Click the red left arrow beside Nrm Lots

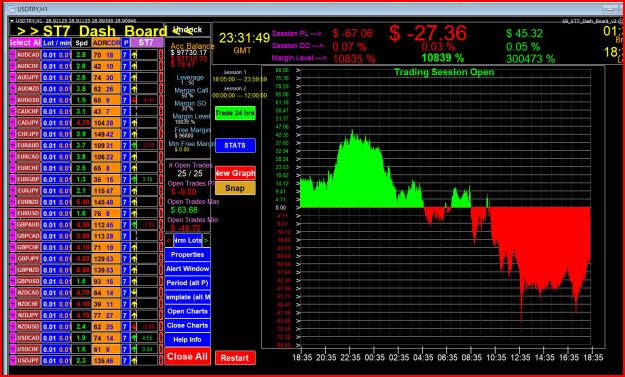(169, 240)
